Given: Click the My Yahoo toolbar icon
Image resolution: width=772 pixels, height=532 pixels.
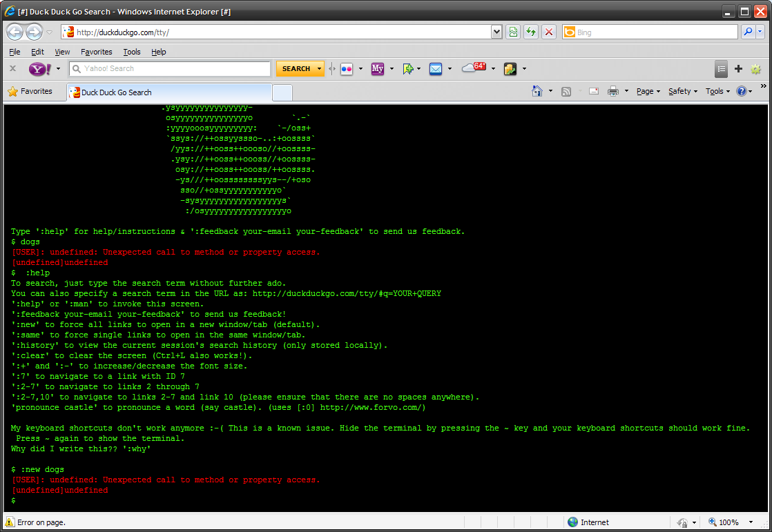Looking at the screenshot, I should point(378,69).
